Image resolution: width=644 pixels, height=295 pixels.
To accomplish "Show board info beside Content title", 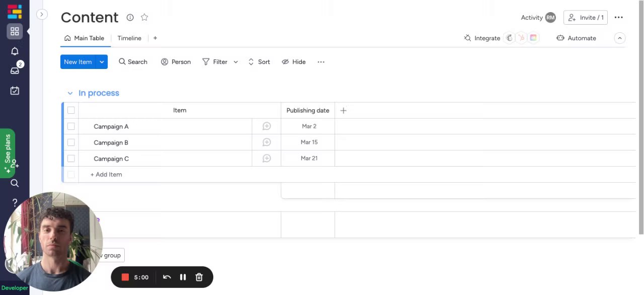I will coord(130,18).
